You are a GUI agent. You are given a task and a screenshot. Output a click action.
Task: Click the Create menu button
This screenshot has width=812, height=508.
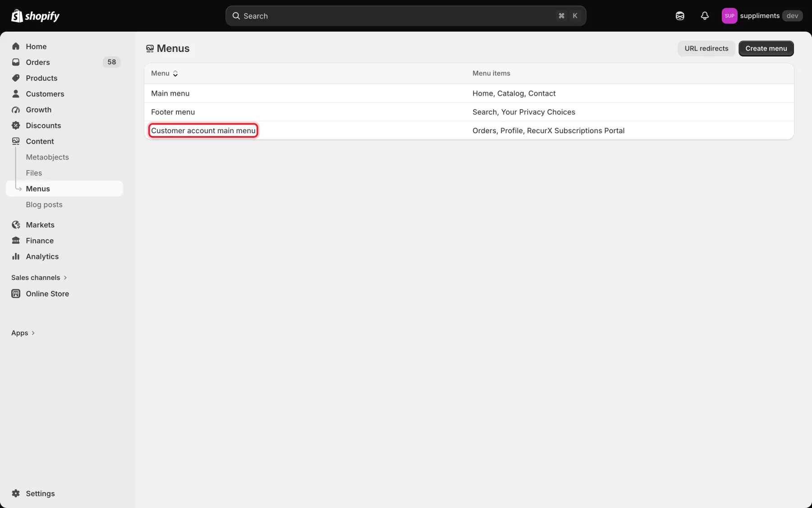point(766,48)
